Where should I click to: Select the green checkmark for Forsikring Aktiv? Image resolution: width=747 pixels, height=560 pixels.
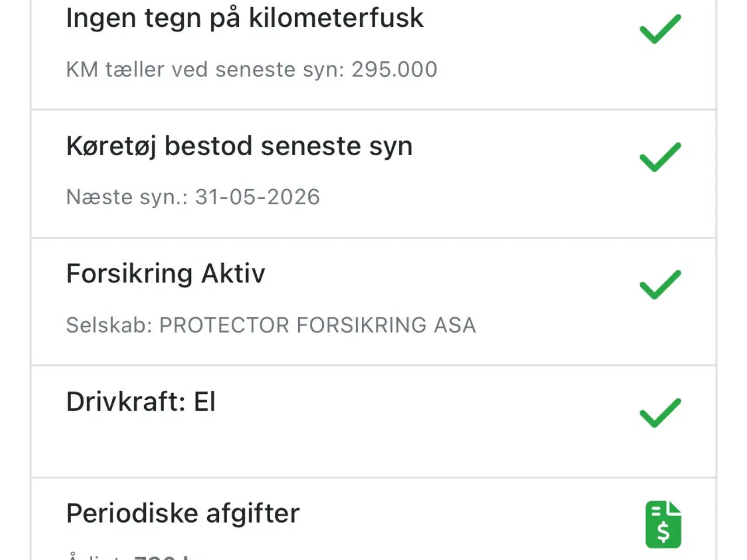pos(660,285)
